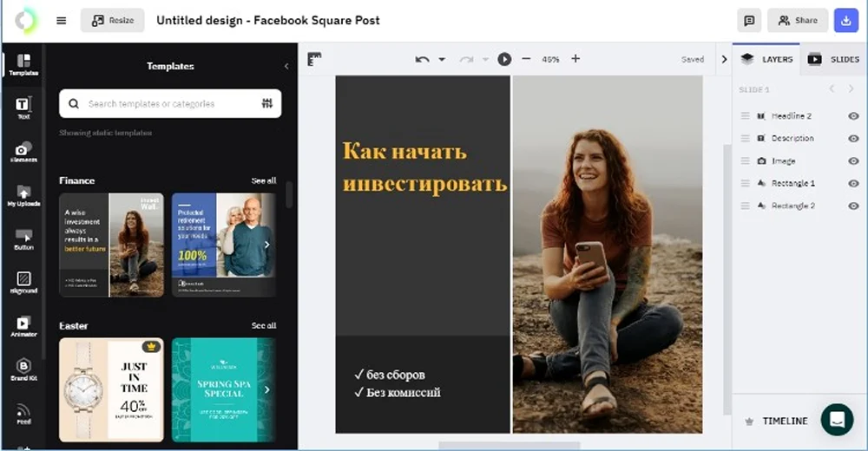Open My Uploads in sidebar
This screenshot has height=451, width=868.
(x=23, y=195)
